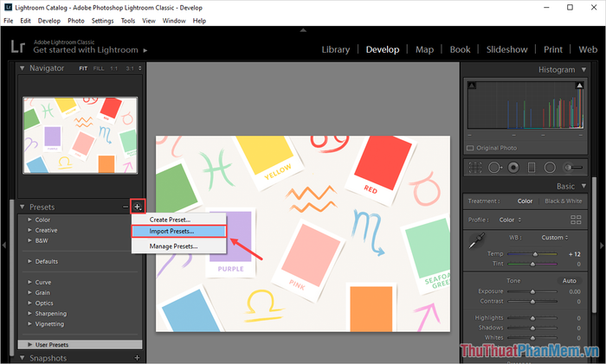Open the WB Custom dropdown

(x=557, y=237)
